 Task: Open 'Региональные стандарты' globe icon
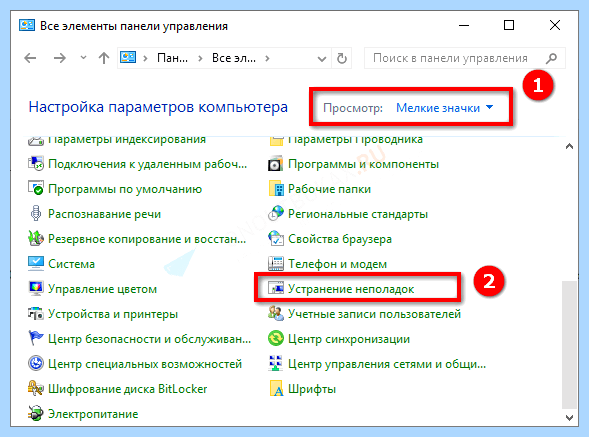click(276, 213)
